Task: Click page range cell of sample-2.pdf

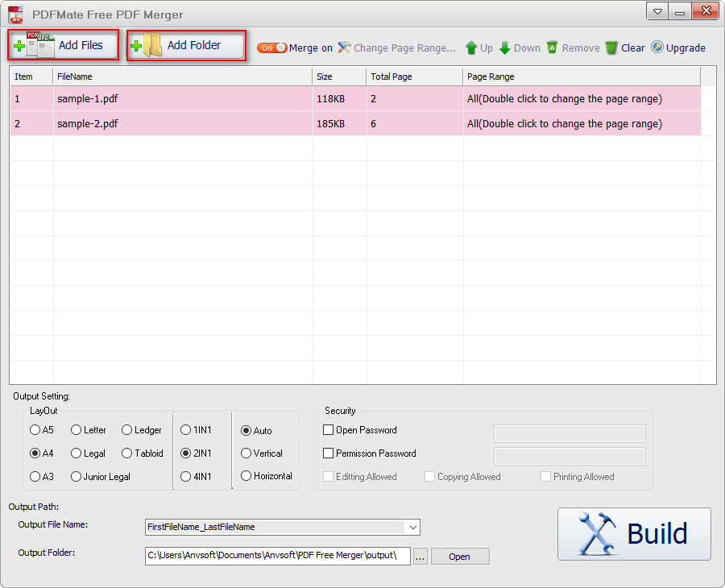Action: tap(582, 123)
